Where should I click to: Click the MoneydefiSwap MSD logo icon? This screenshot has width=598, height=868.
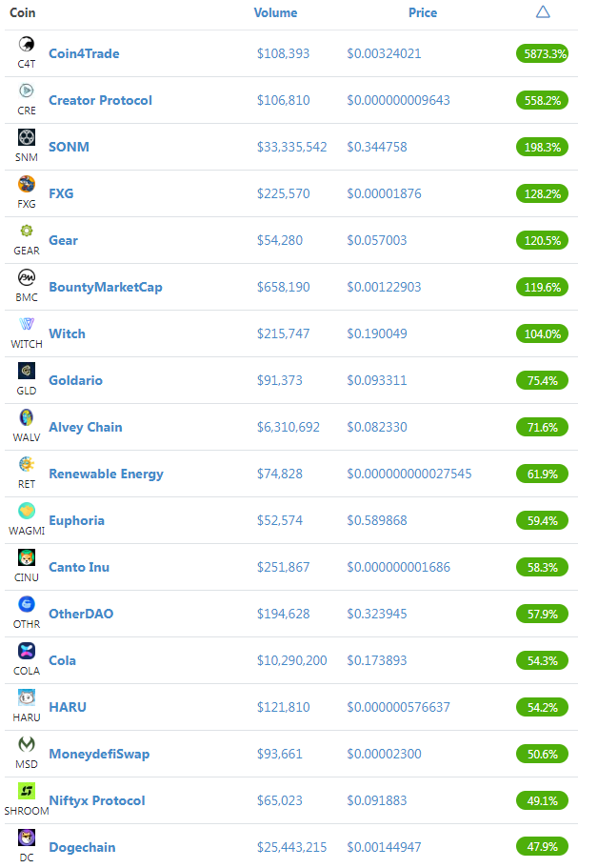[27, 744]
